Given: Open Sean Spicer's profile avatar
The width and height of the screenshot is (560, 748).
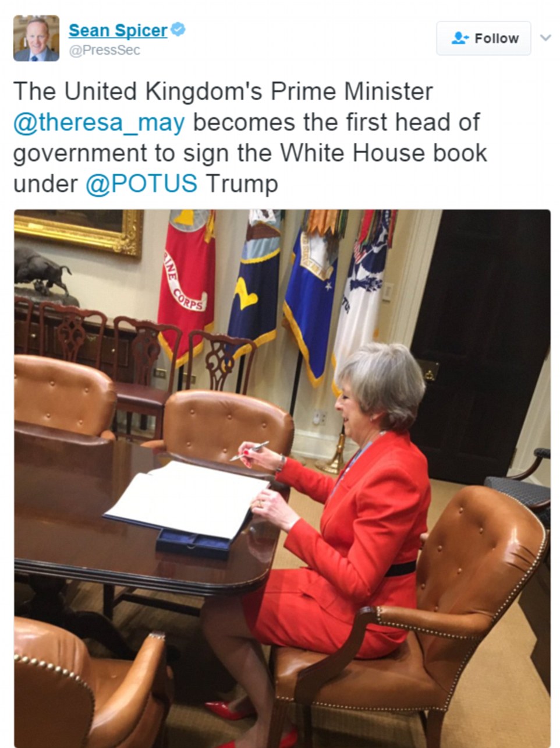Looking at the screenshot, I should tap(36, 38).
